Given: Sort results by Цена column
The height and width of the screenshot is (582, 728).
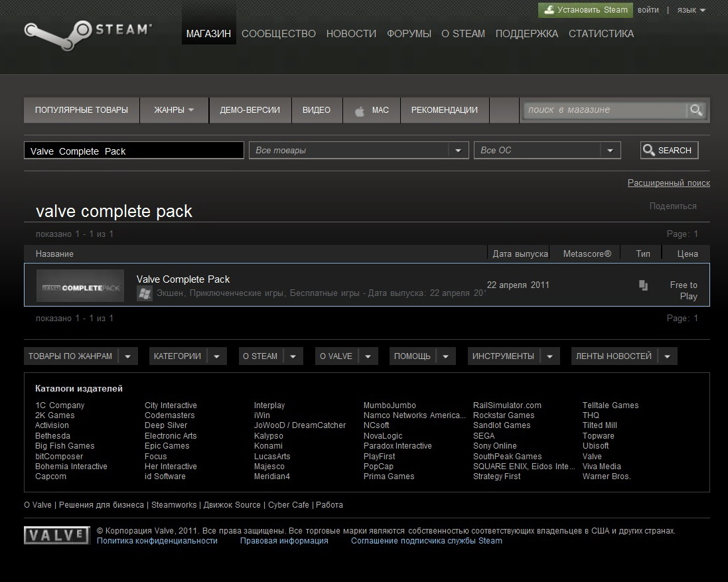Looking at the screenshot, I should (x=688, y=254).
